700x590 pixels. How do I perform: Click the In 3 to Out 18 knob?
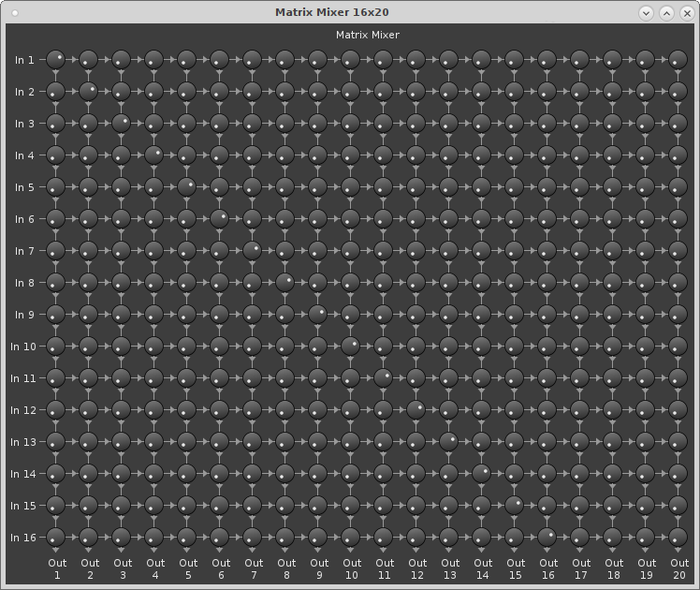pos(612,124)
